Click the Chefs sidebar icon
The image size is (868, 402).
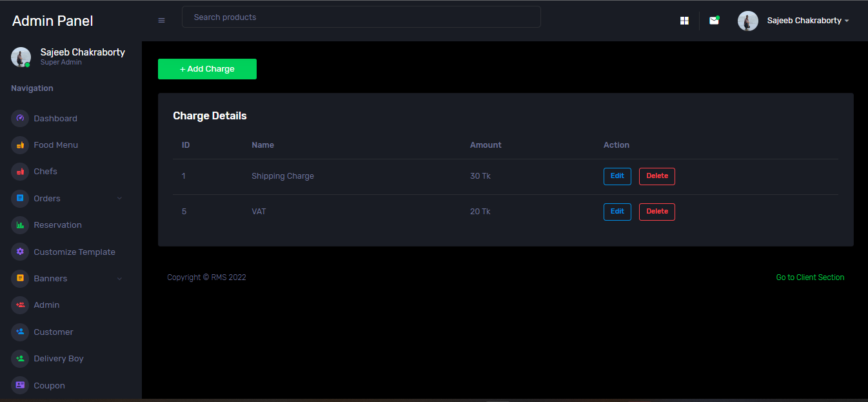pos(20,172)
